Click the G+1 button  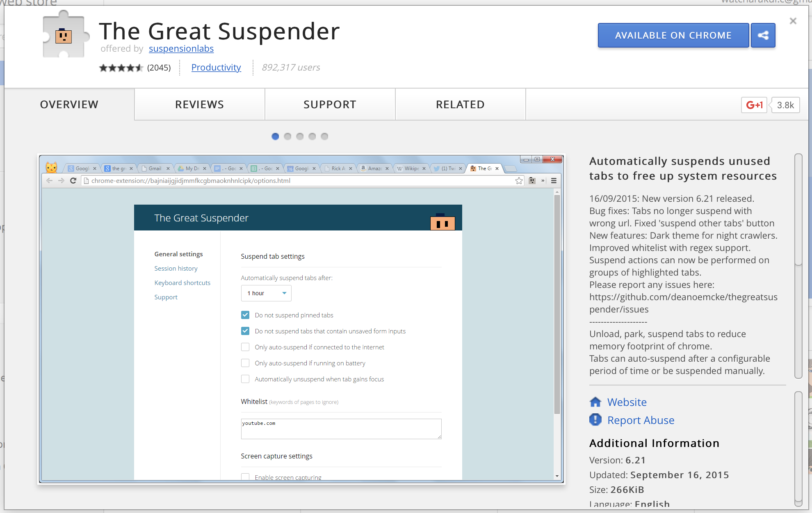[x=754, y=105]
